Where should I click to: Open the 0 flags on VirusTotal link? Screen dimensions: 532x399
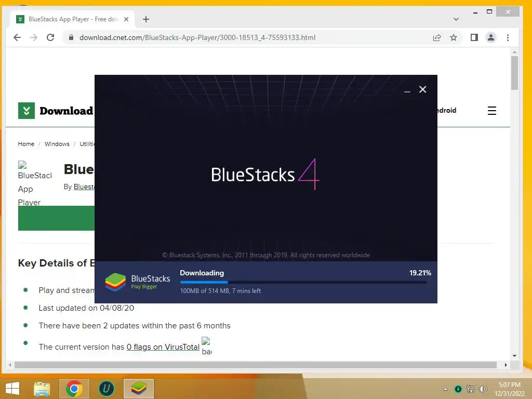pyautogui.click(x=163, y=347)
